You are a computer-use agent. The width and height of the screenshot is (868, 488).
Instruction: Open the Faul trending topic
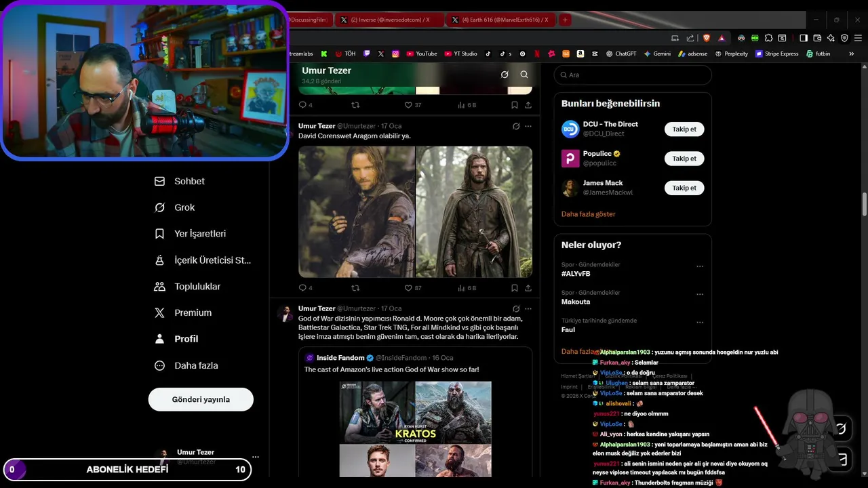pos(568,329)
